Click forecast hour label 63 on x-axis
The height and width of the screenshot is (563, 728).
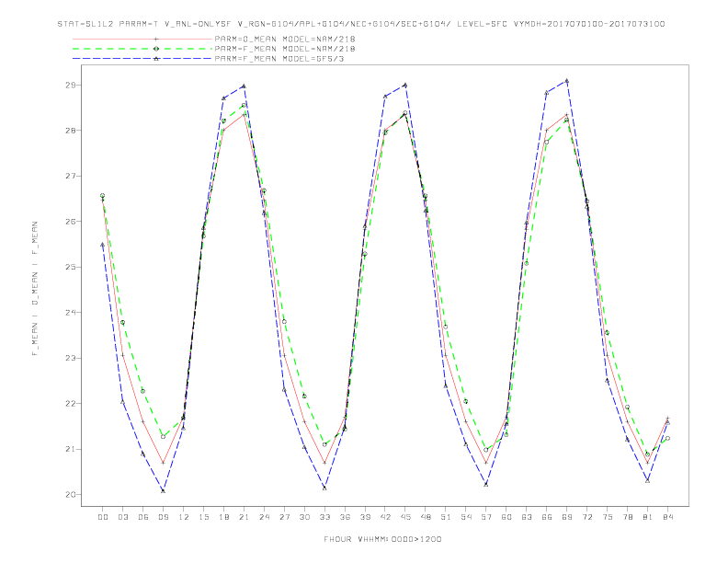pyautogui.click(x=527, y=517)
